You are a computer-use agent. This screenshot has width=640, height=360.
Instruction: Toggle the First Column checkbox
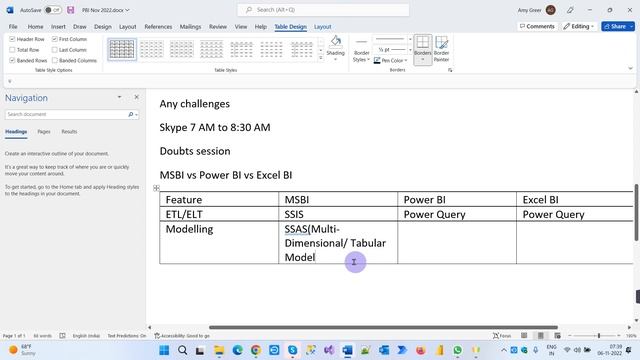point(55,39)
